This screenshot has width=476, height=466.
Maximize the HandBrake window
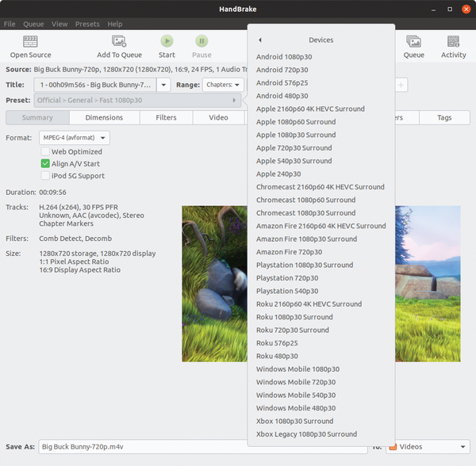point(450,9)
